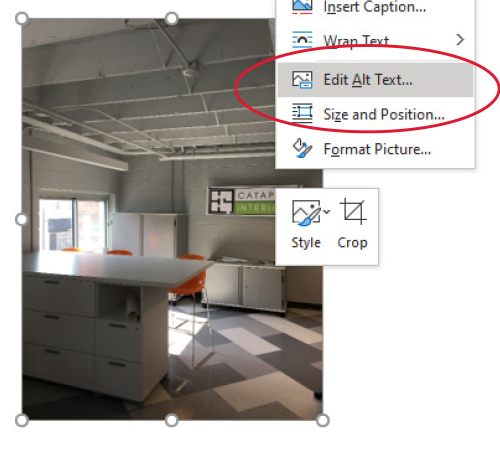The width and height of the screenshot is (500, 449).
Task: Click the Crop label button
Action: [352, 243]
